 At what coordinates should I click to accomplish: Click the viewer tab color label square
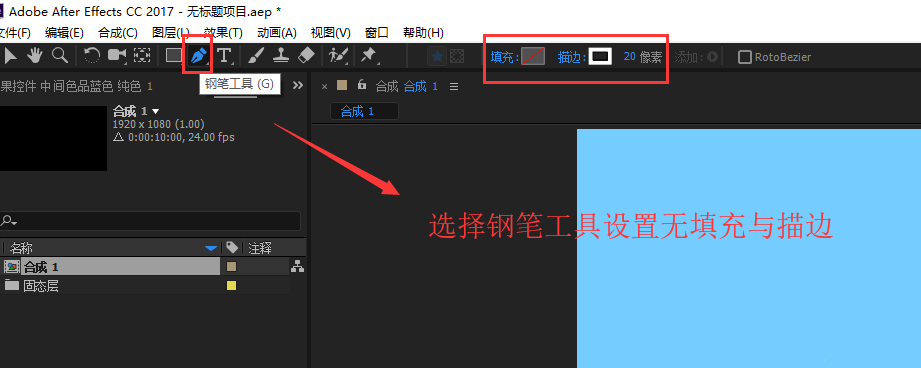(x=342, y=85)
